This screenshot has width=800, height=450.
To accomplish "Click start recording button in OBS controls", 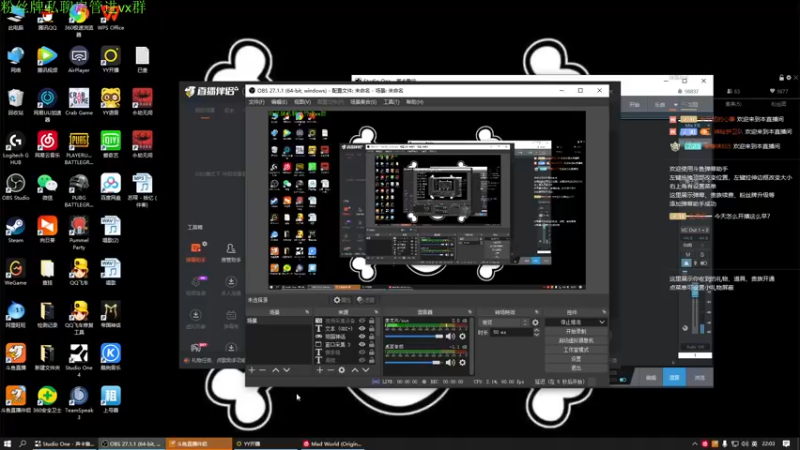I will (576, 332).
